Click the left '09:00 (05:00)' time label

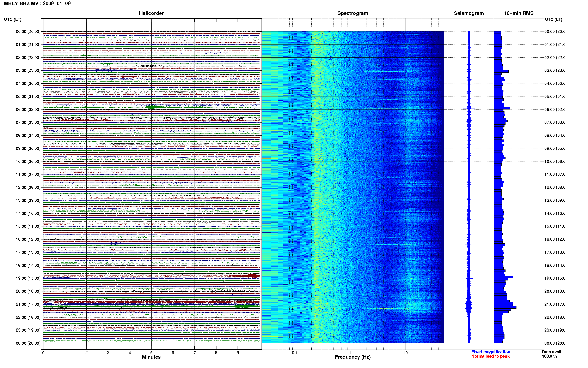pyautogui.click(x=28, y=148)
